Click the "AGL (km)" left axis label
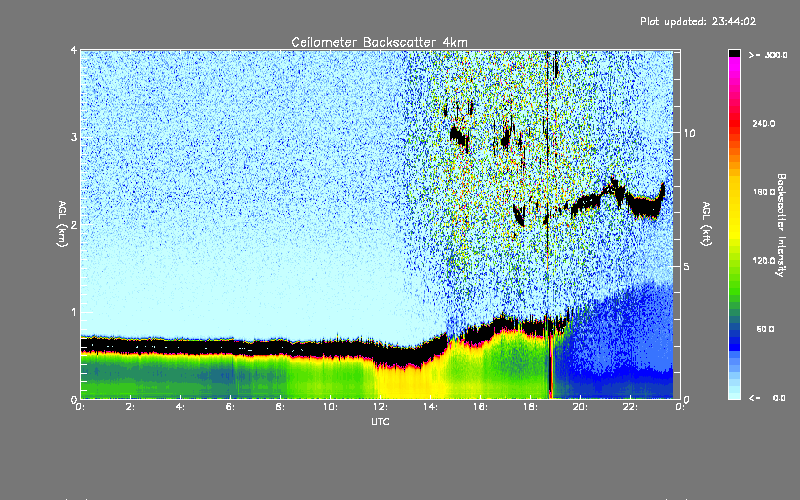 click(62, 224)
